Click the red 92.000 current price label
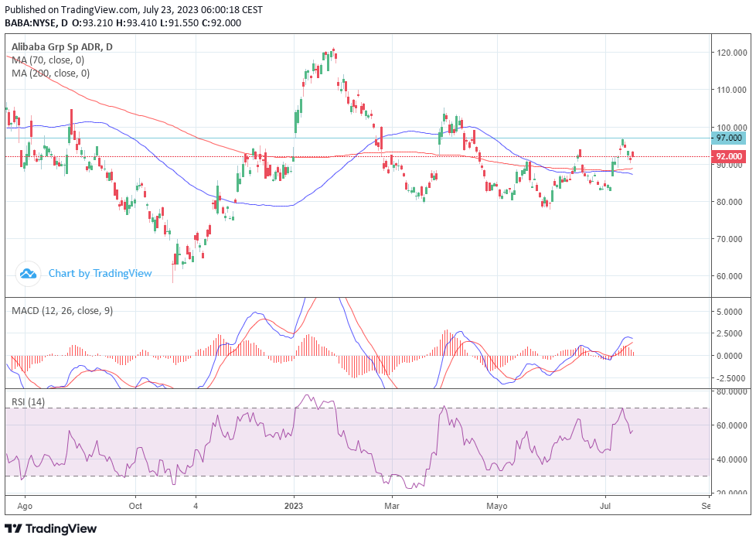This screenshot has width=756, height=543. point(728,156)
